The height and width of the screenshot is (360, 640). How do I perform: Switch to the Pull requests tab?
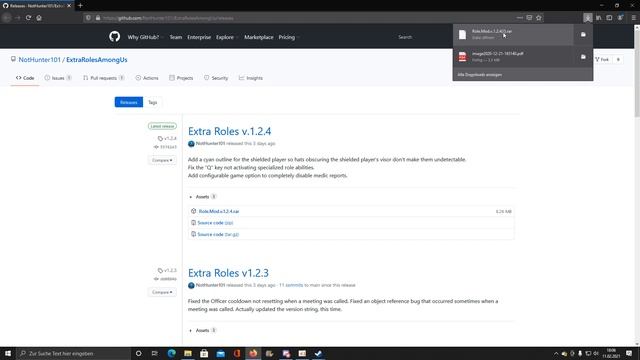pyautogui.click(x=104, y=78)
